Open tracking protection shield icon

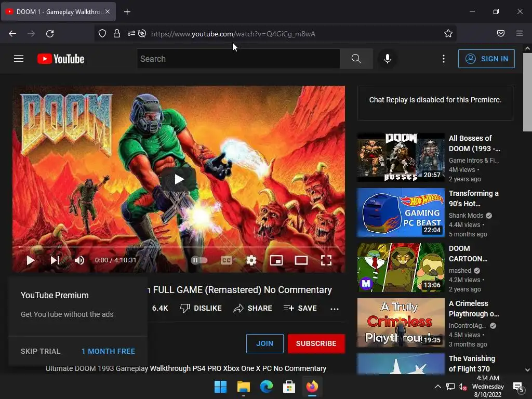(x=102, y=33)
